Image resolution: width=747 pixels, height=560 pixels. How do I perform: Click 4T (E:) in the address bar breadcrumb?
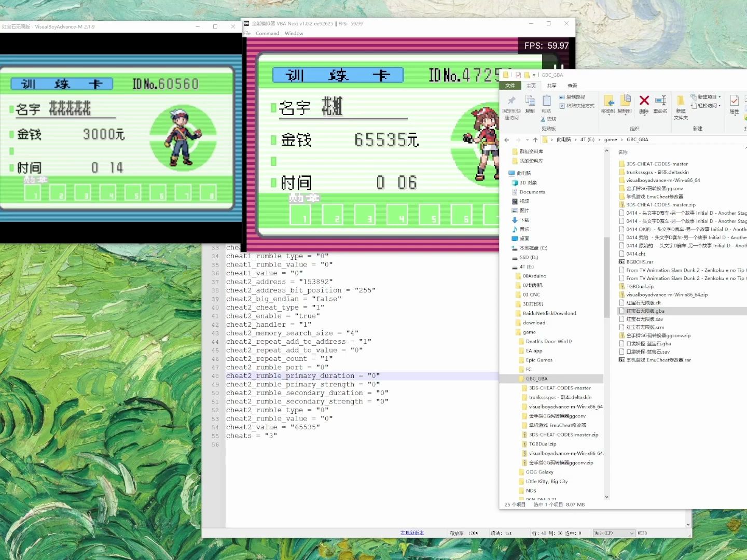coord(587,139)
